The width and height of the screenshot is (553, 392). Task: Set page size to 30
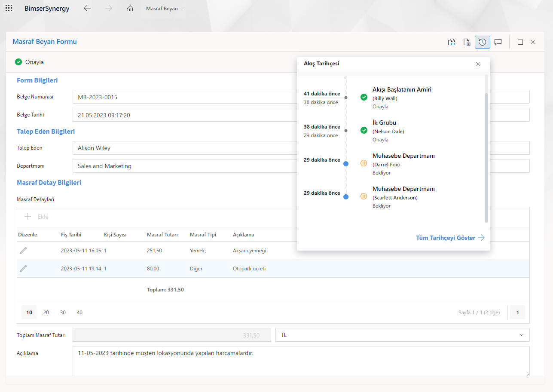click(63, 312)
